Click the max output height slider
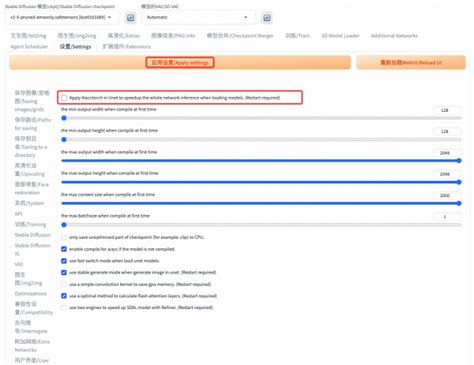The image size is (474, 365). (261, 182)
